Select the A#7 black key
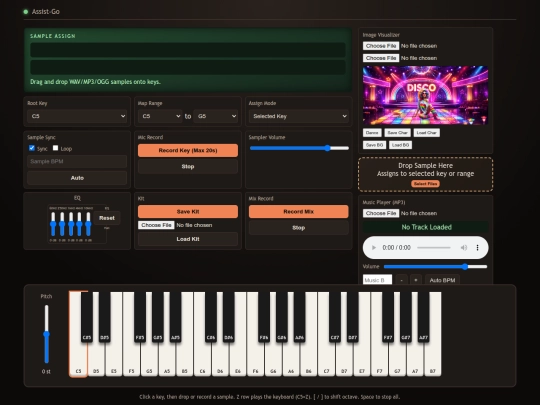540x405 pixels. [x=423, y=317]
